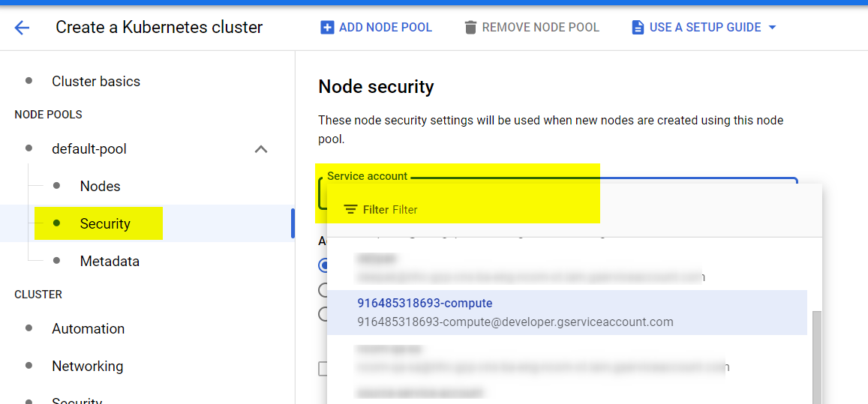The width and height of the screenshot is (868, 404).
Task: Click the Remove Node Pool trash icon
Action: [x=470, y=27]
